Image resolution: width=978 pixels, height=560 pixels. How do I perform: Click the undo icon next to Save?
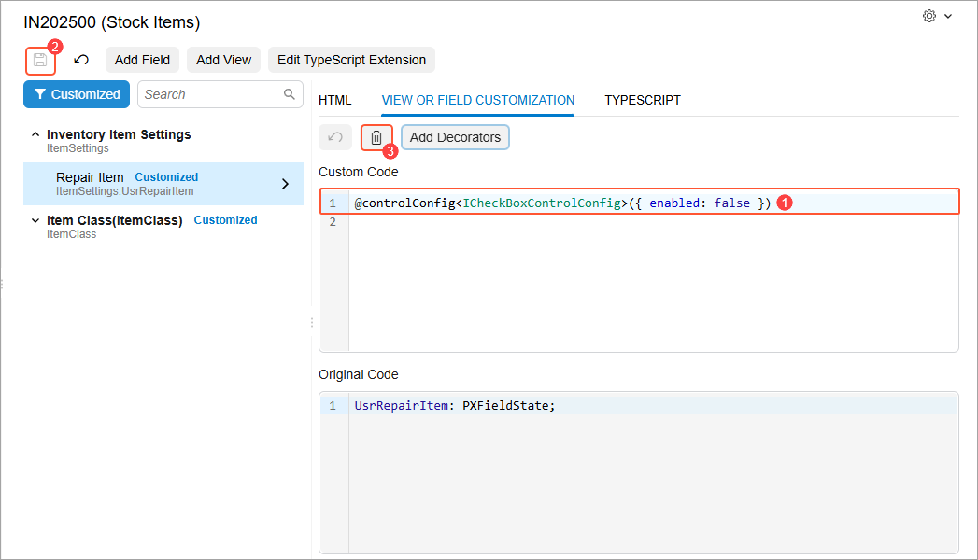click(81, 60)
